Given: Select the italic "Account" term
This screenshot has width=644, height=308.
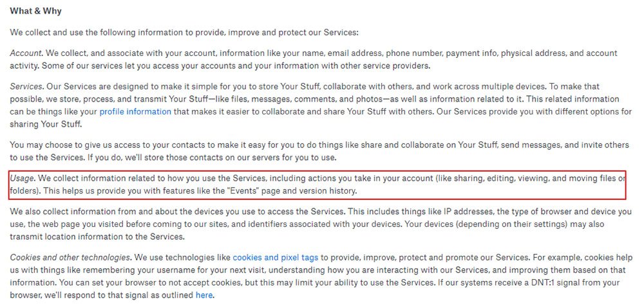Looking at the screenshot, I should 26,53.
